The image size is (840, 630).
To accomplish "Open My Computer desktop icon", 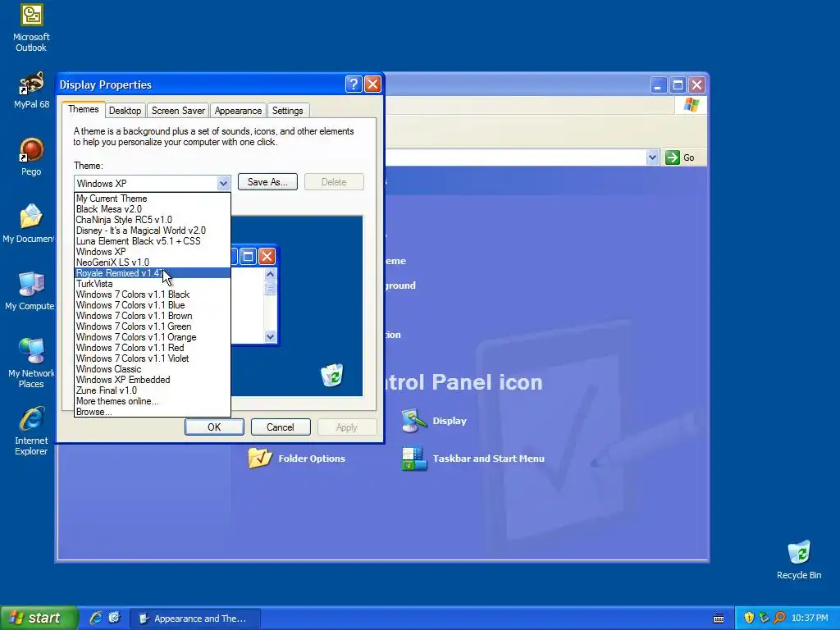I will [29, 291].
